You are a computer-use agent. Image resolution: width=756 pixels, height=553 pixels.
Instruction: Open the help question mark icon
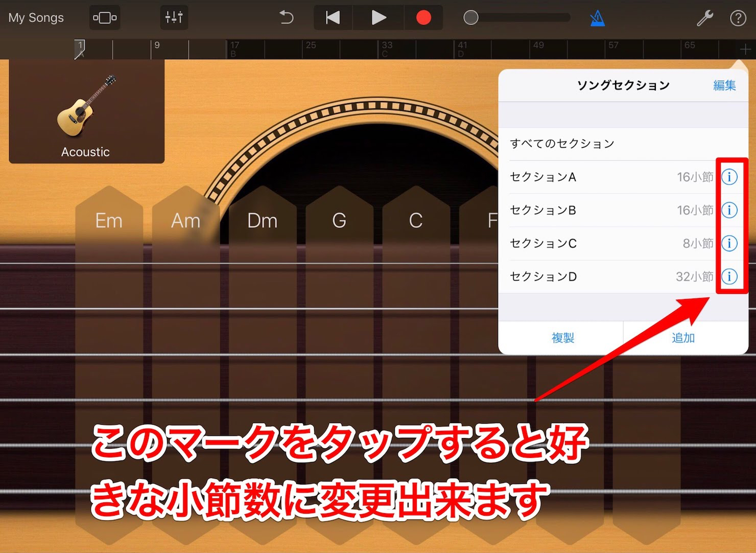738,18
